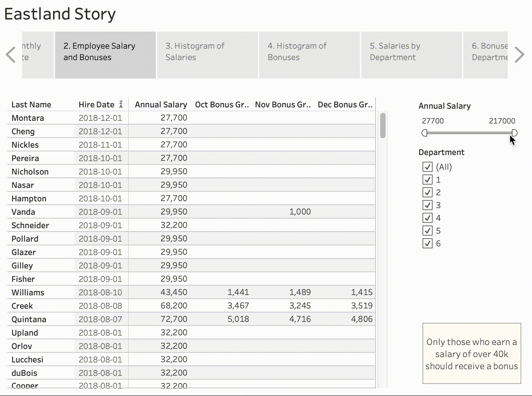Click the Annual Salary column header
Viewport: 532px width, 396px height.
161,105
